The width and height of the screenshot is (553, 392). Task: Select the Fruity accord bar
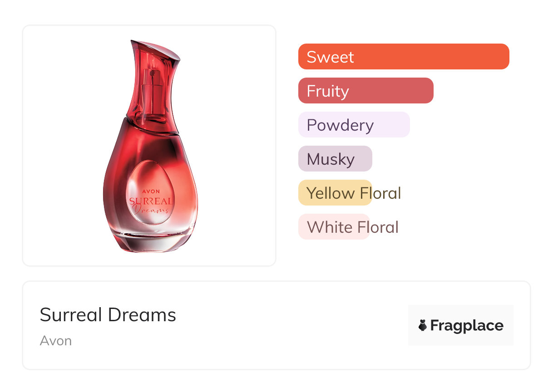coord(365,91)
